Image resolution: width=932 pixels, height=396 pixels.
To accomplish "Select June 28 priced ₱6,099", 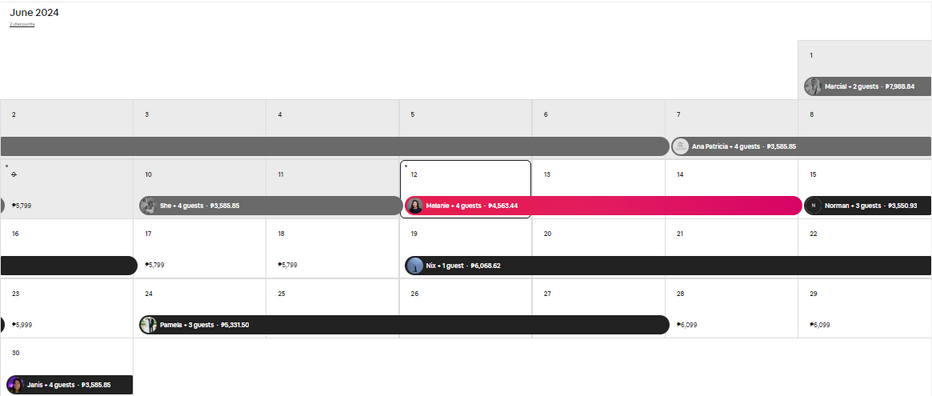I will click(x=732, y=308).
